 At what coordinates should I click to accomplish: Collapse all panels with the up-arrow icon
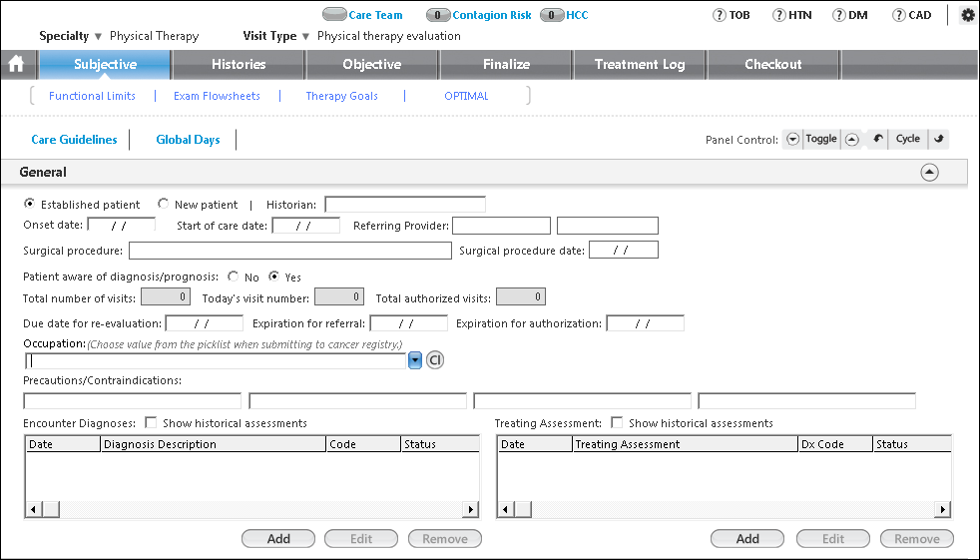852,140
